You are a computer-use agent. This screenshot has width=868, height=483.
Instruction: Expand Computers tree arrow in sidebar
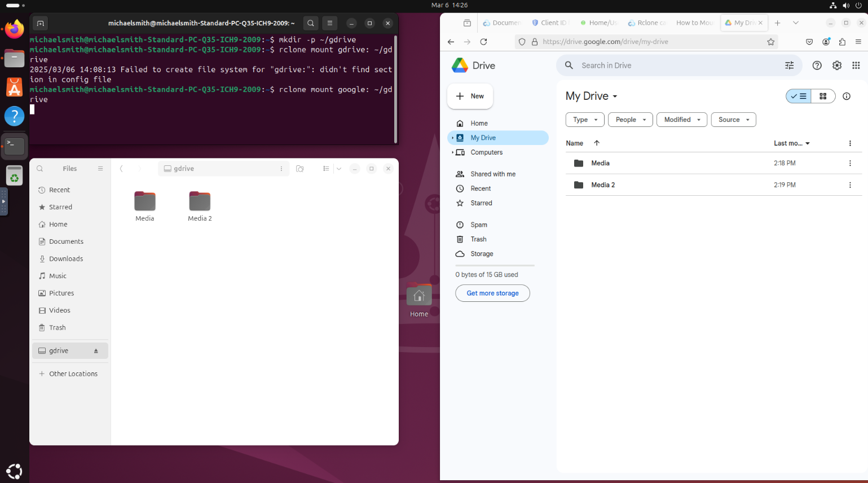[452, 152]
